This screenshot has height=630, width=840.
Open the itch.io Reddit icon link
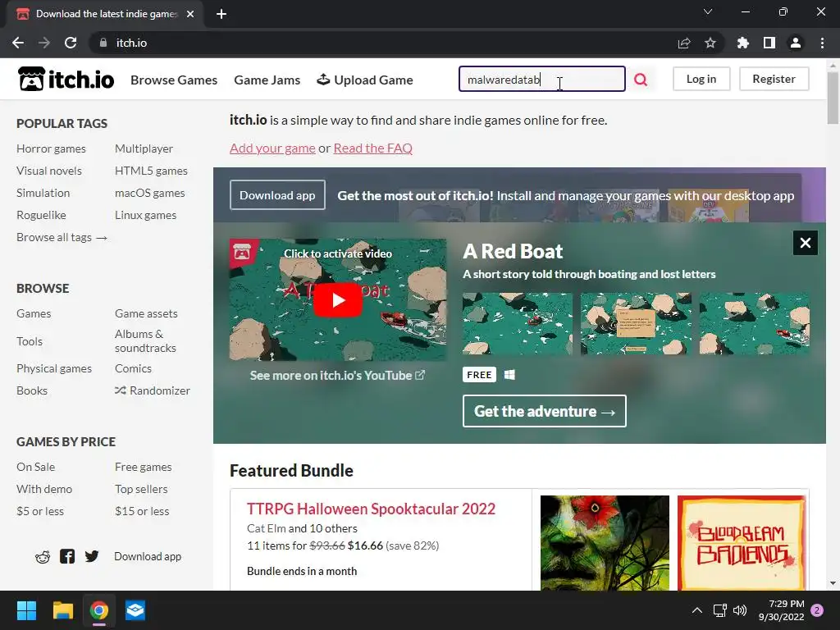pyautogui.click(x=43, y=557)
